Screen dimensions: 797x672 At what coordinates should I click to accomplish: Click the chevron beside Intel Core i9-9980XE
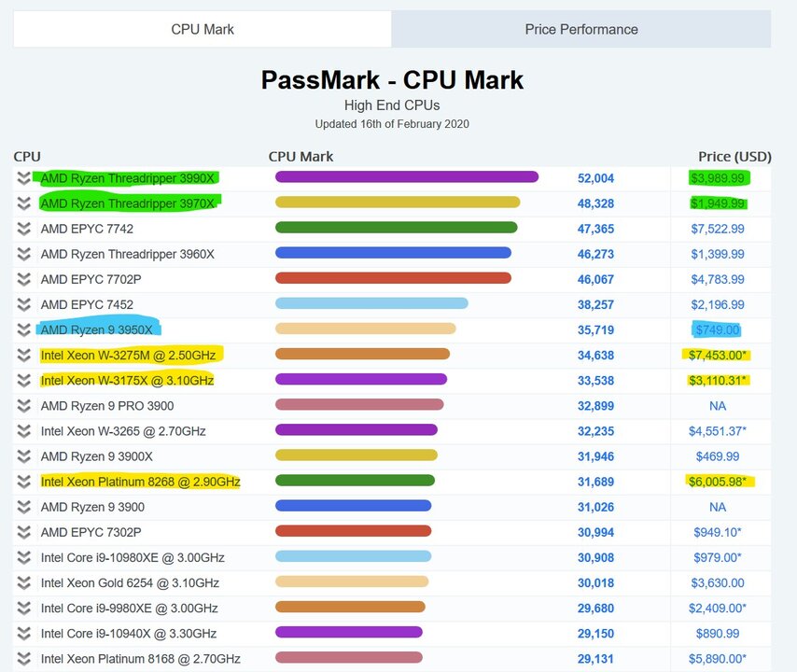click(23, 608)
